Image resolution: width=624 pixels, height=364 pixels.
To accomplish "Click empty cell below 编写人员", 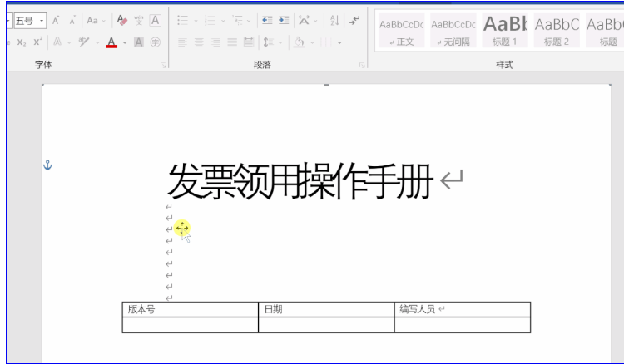I will tap(463, 325).
